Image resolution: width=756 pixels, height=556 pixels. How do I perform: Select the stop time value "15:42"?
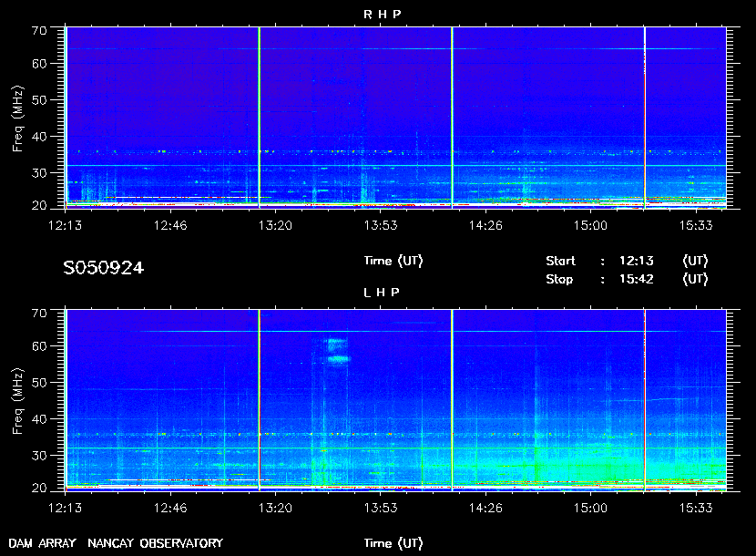(x=637, y=280)
